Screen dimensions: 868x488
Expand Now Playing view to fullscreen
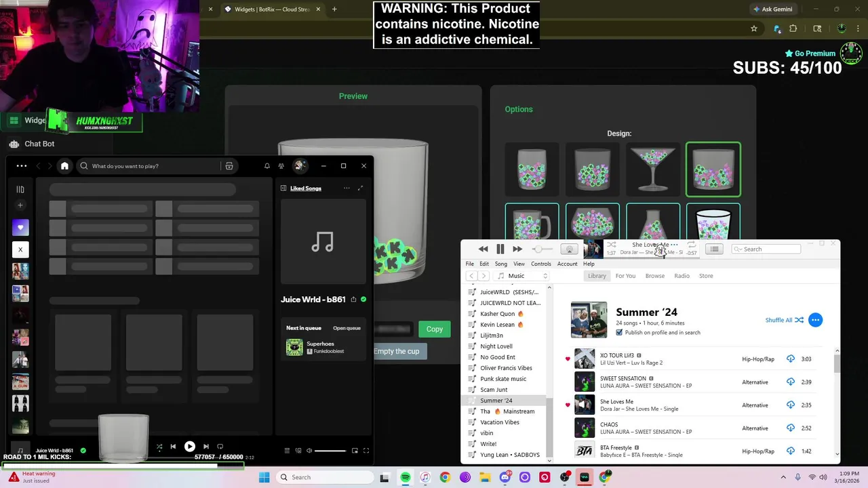[x=360, y=188]
